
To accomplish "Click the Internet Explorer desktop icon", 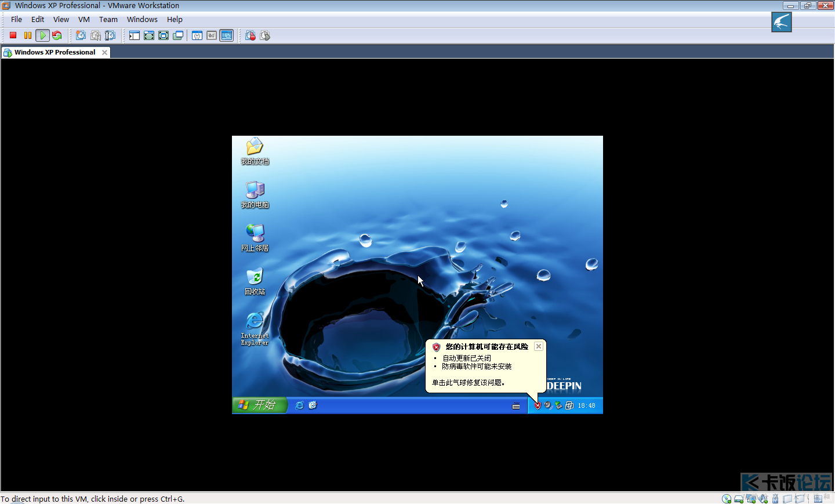I will [x=255, y=328].
